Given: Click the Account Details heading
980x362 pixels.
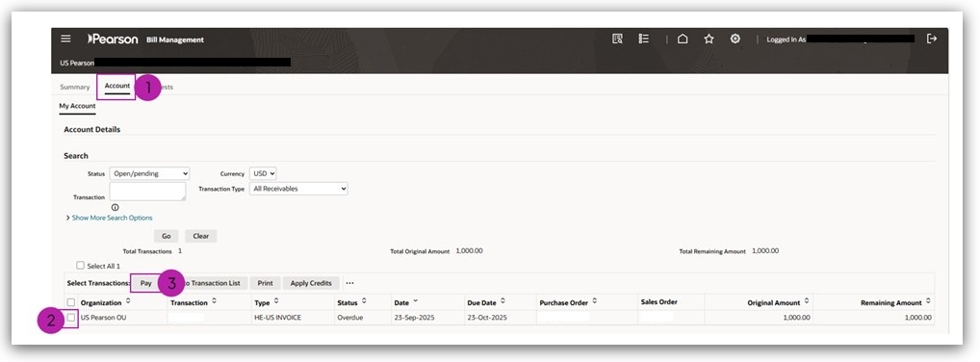Looking at the screenshot, I should 91,129.
